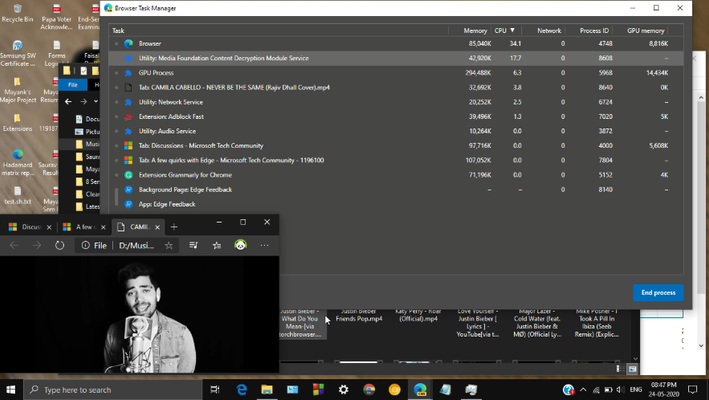Viewport: 709px width, 400px height.
Task: Open the File tab in Explorer
Action: pos(73,85)
